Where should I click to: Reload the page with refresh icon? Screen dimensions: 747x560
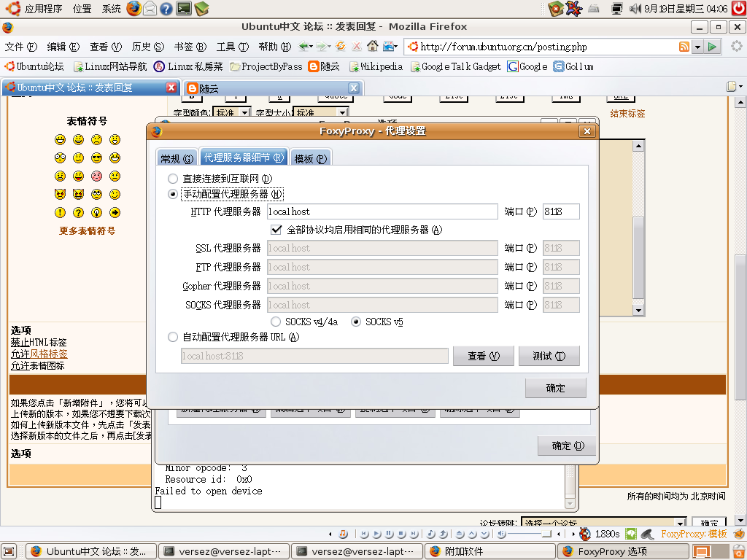coord(340,46)
